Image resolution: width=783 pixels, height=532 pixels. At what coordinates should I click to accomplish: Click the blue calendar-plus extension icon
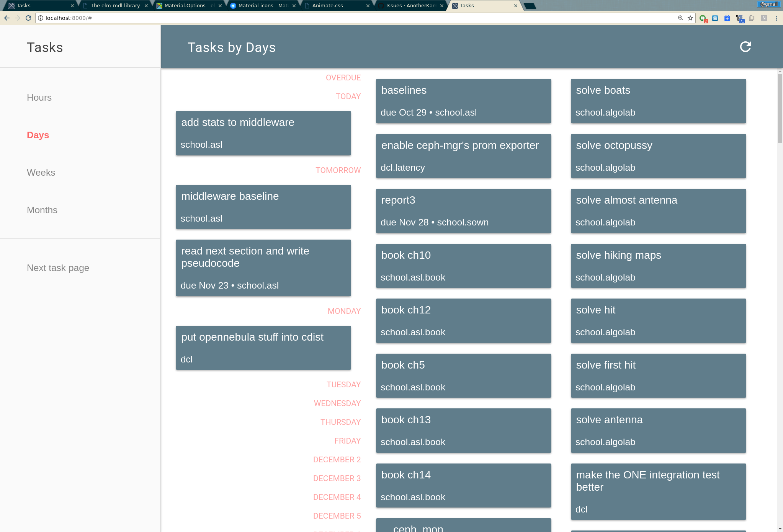pyautogui.click(x=727, y=18)
